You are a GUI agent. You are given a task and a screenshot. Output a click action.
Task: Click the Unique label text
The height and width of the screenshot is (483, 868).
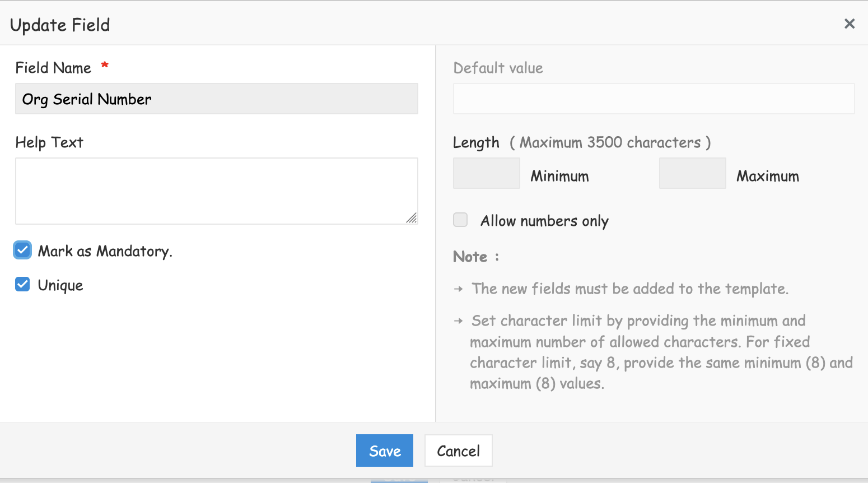(x=60, y=285)
